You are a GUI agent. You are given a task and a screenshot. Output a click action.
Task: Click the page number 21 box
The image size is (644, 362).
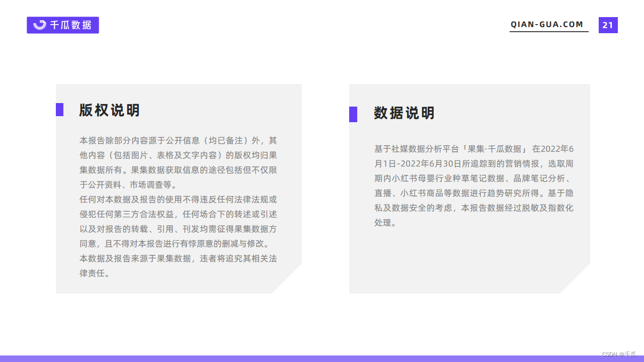point(608,25)
